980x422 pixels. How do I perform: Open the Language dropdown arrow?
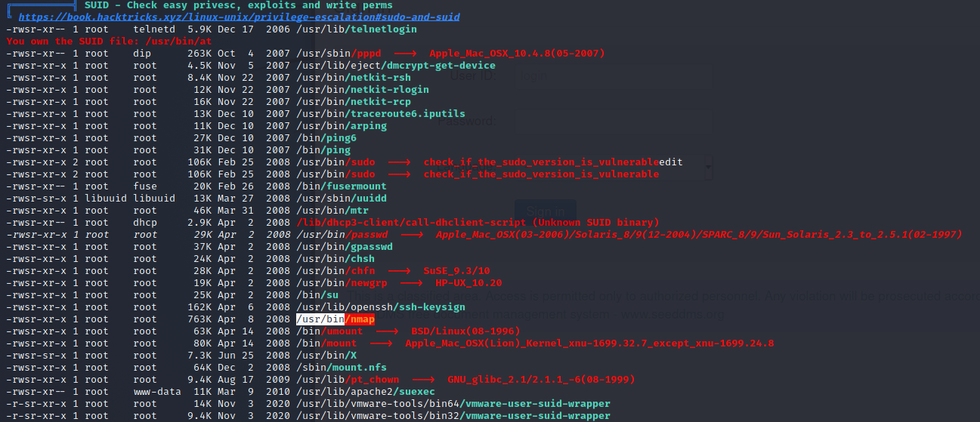coord(708,166)
